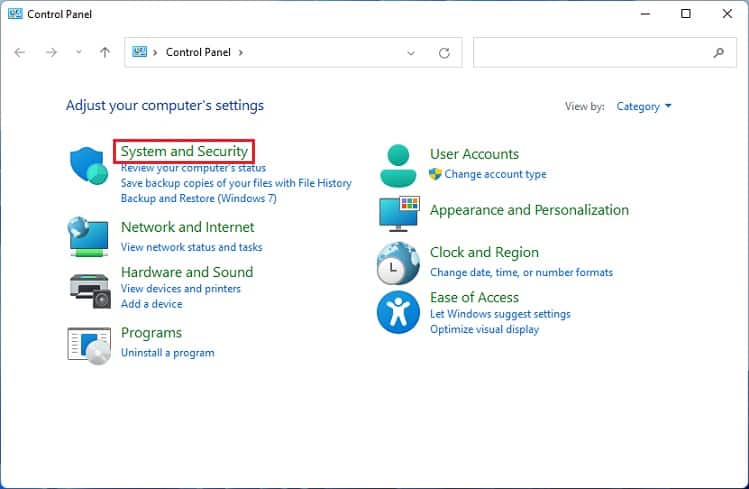749x489 pixels.
Task: Open the User Accounts person icon
Action: point(398,166)
